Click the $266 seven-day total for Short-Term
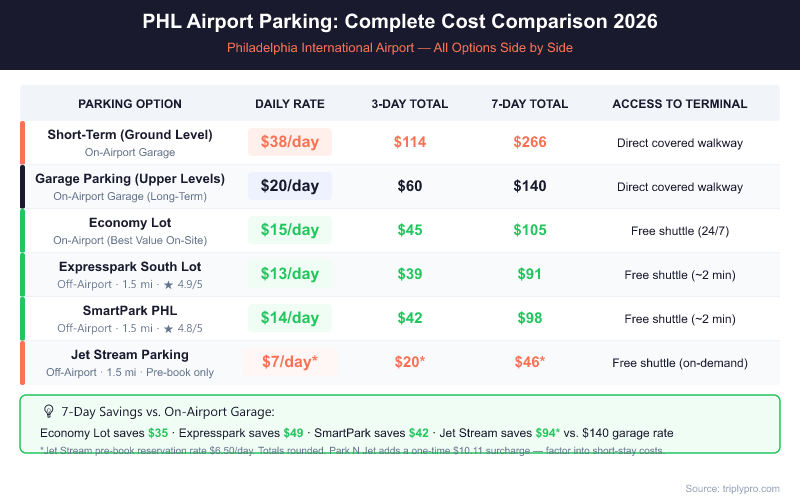800x500 pixels. [530, 142]
